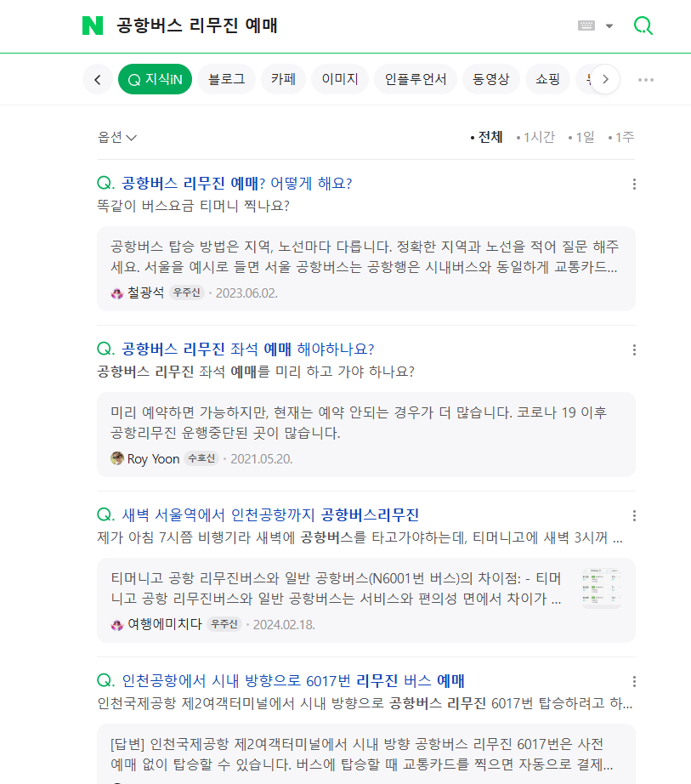Open the profile of answerer 철광석
Viewport: 691px width, 784px height.
[x=145, y=293]
